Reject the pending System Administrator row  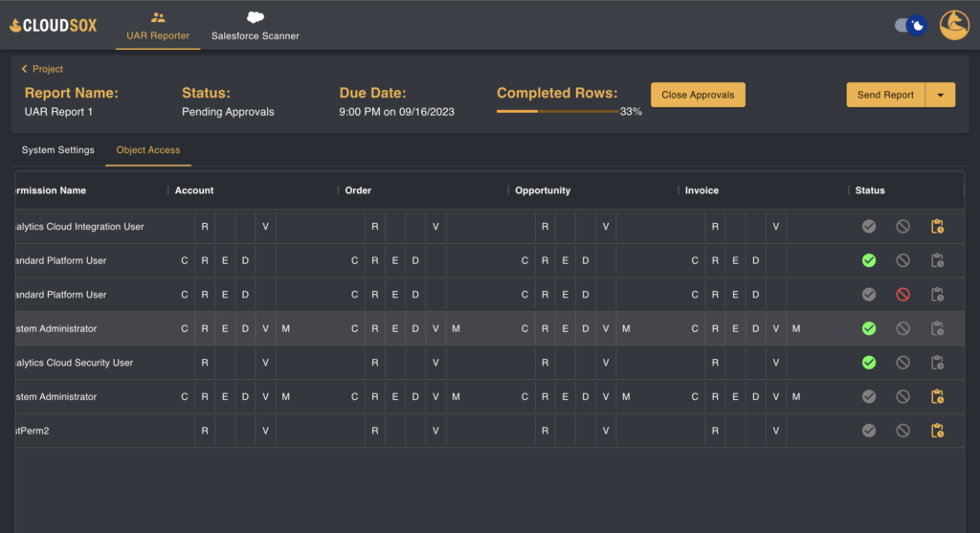pos(902,397)
